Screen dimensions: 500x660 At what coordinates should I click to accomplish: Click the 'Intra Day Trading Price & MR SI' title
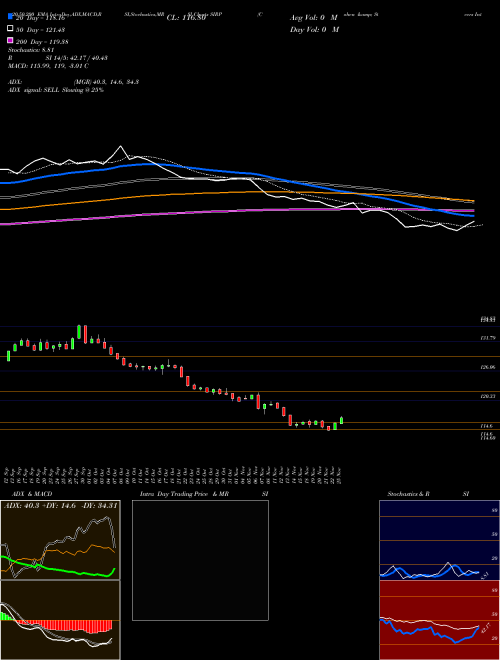204,494
